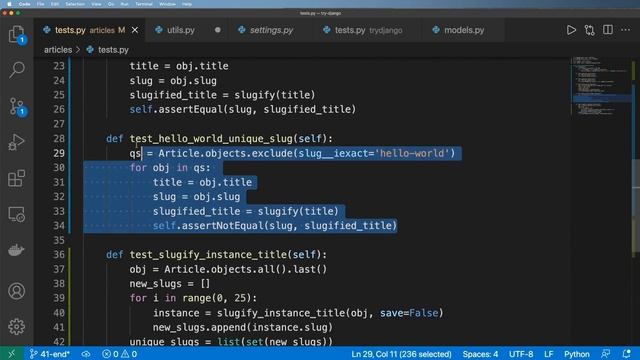Open the Extensions view
640x360 pixels.
tap(16, 178)
